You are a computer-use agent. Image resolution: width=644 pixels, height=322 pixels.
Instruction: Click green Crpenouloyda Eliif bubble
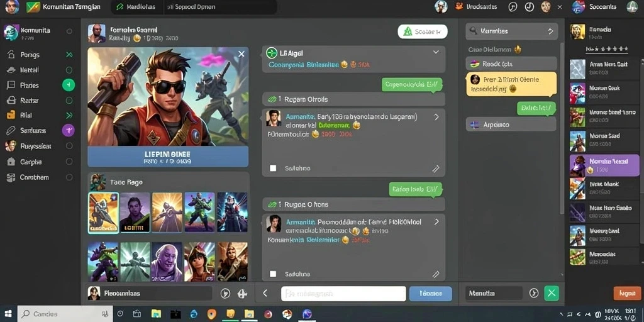(412, 85)
